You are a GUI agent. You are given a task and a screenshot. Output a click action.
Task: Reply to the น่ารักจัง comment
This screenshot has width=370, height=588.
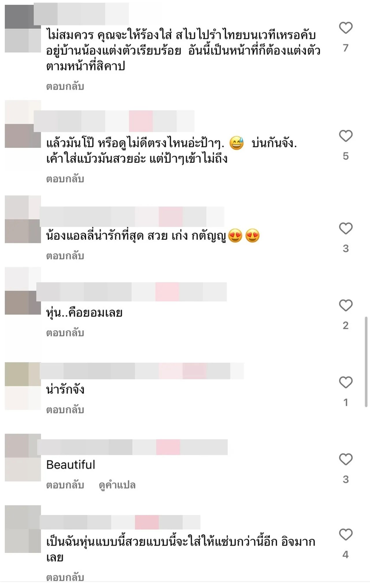pyautogui.click(x=65, y=410)
